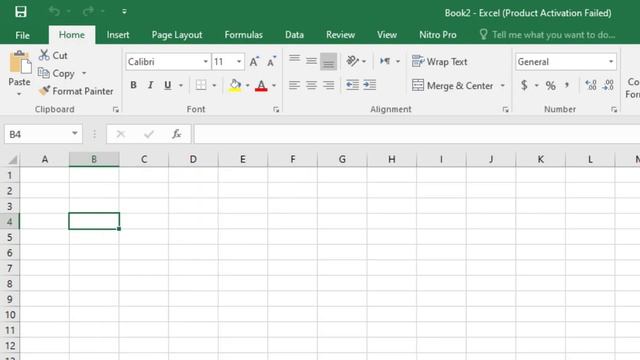Screen dimensions: 640x360
Task: Open the Number dialog launcher
Action: [614, 109]
